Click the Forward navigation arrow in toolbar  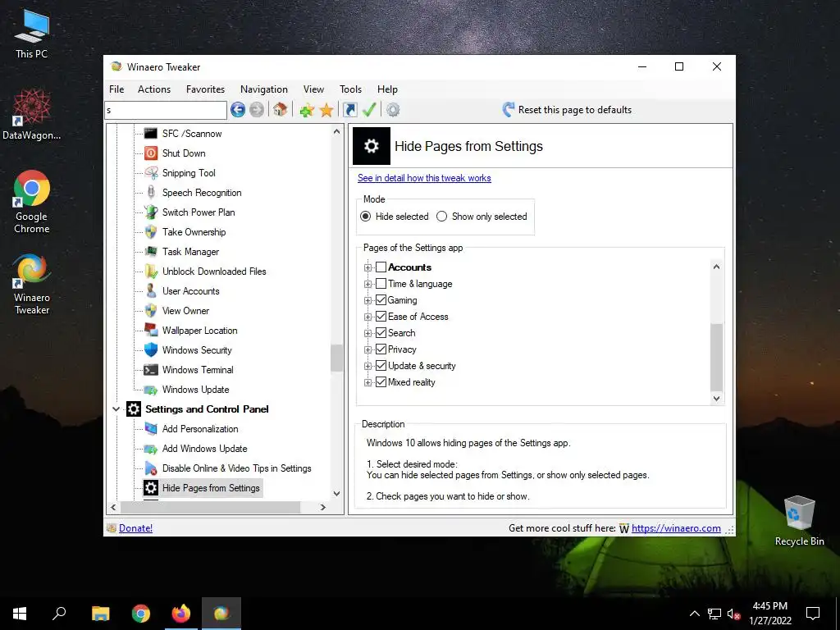tap(257, 110)
